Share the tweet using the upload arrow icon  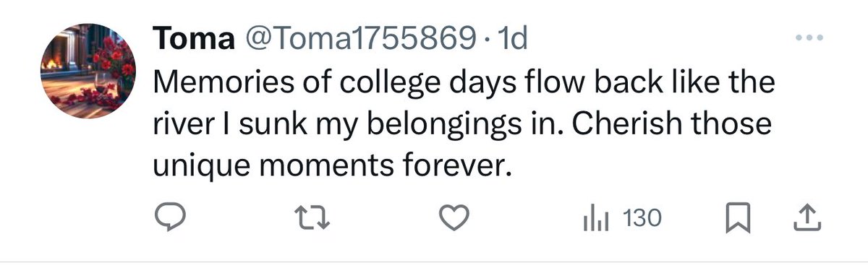point(805,218)
